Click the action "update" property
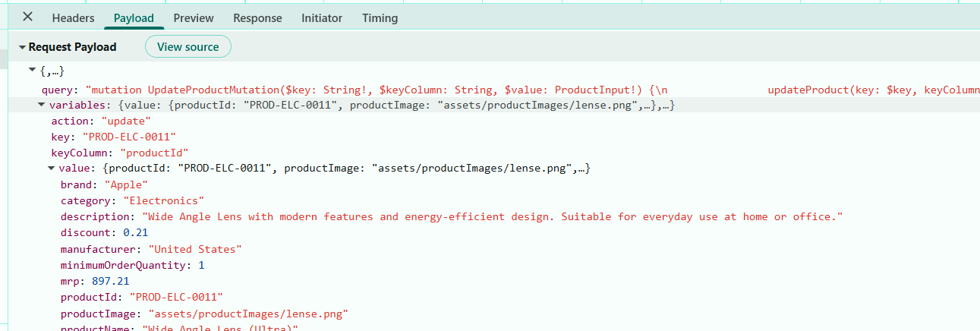Screen dimensions: 980x331 tap(101, 121)
